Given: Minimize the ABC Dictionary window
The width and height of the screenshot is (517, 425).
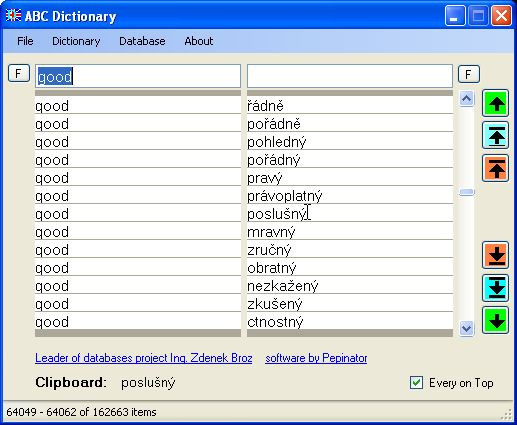Looking at the screenshot, I should [455, 16].
